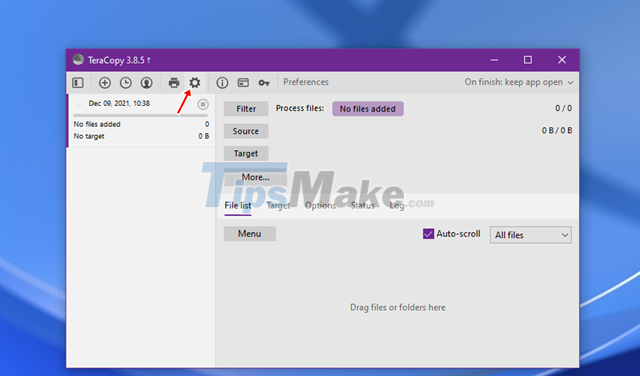Screen dimensions: 640x376
Task: Open the All files filter dropdown
Action: coord(531,235)
